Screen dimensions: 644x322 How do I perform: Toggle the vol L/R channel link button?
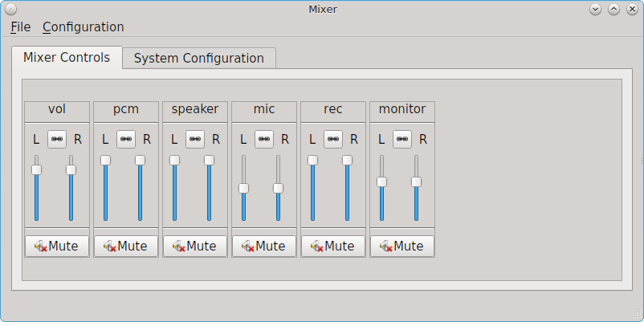(x=57, y=139)
